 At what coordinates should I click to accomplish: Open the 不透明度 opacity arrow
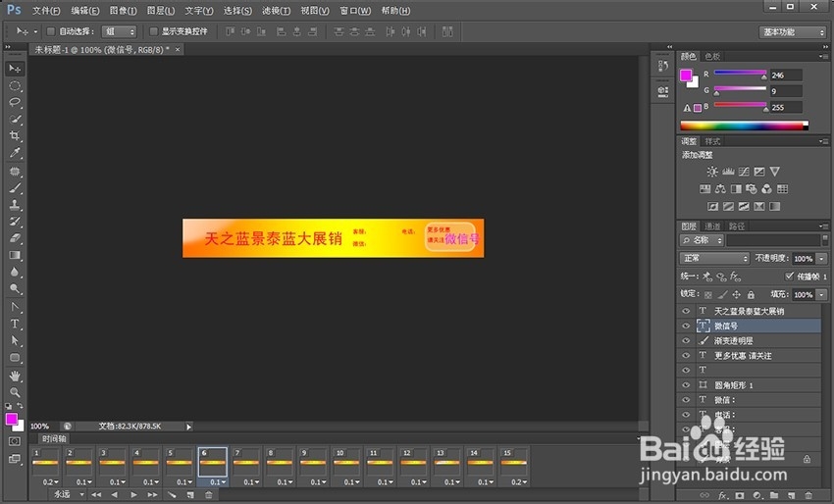[x=822, y=259]
